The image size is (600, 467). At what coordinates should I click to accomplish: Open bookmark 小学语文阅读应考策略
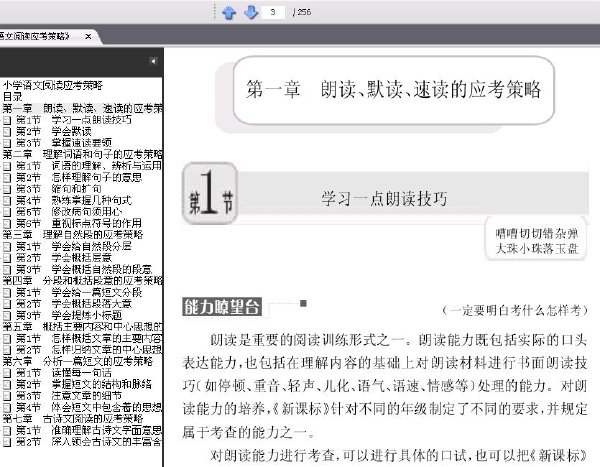(53, 85)
